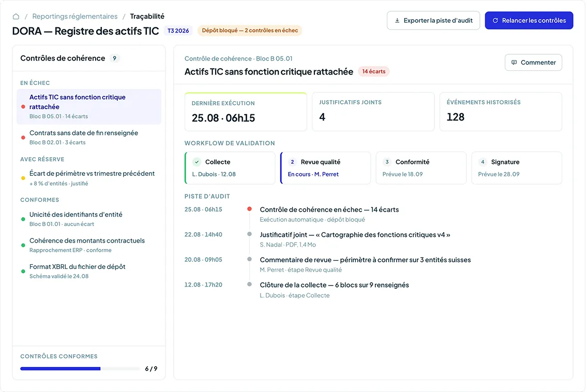Click the refresh icon in Relancer button

pyautogui.click(x=495, y=21)
